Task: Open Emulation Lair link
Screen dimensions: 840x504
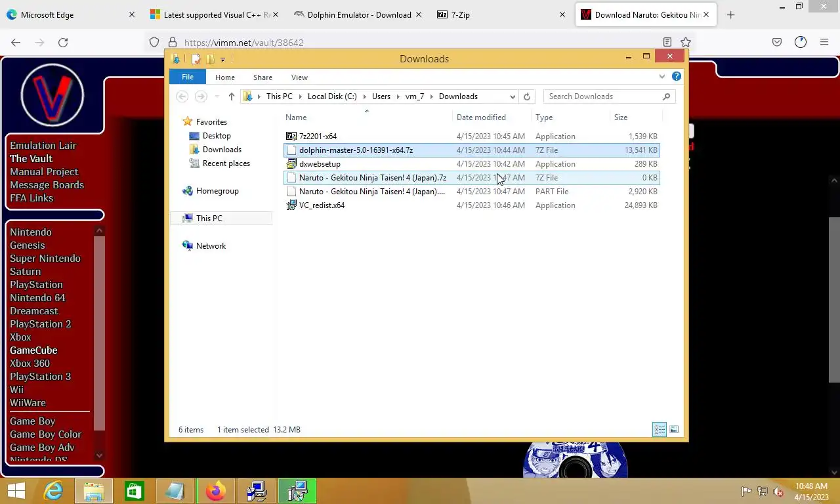Action: (43, 146)
